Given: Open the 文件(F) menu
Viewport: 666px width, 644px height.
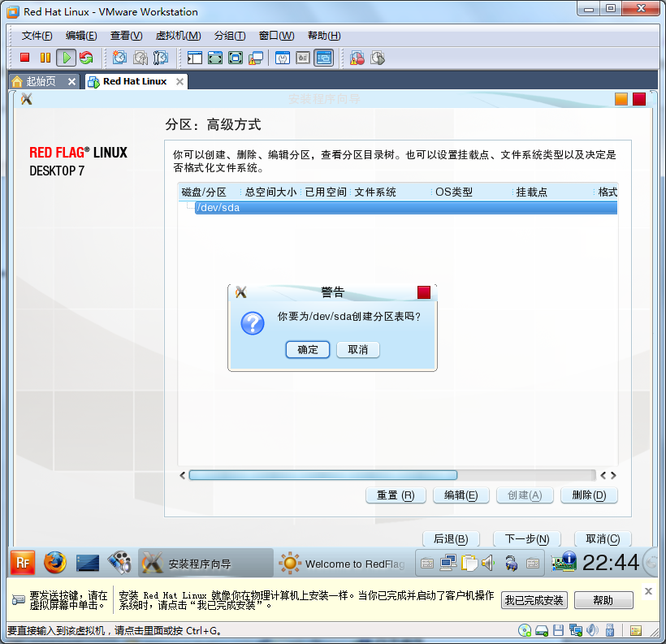Looking at the screenshot, I should (37, 36).
